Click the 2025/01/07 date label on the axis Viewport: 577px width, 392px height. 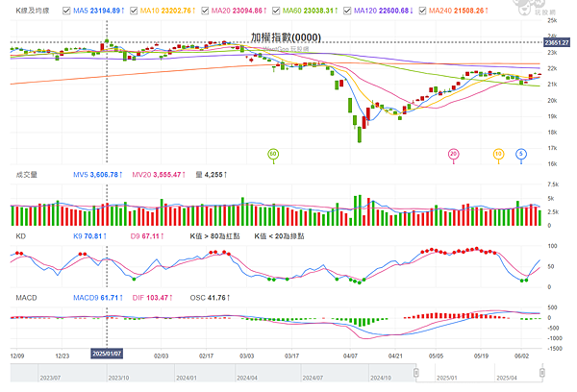107,354
